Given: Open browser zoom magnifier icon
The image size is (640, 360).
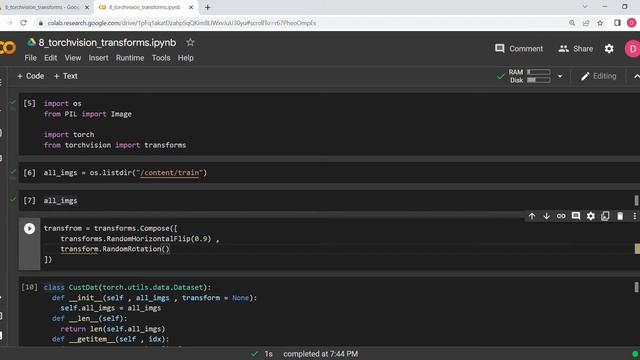Looking at the screenshot, I should point(572,23).
